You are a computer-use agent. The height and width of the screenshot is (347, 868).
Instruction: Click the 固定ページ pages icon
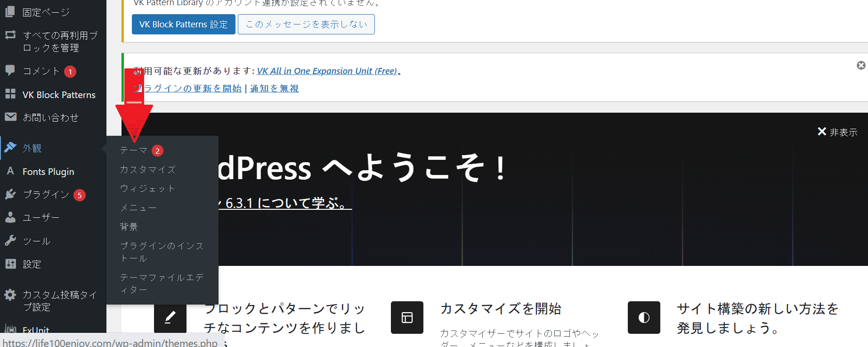pyautogui.click(x=10, y=12)
